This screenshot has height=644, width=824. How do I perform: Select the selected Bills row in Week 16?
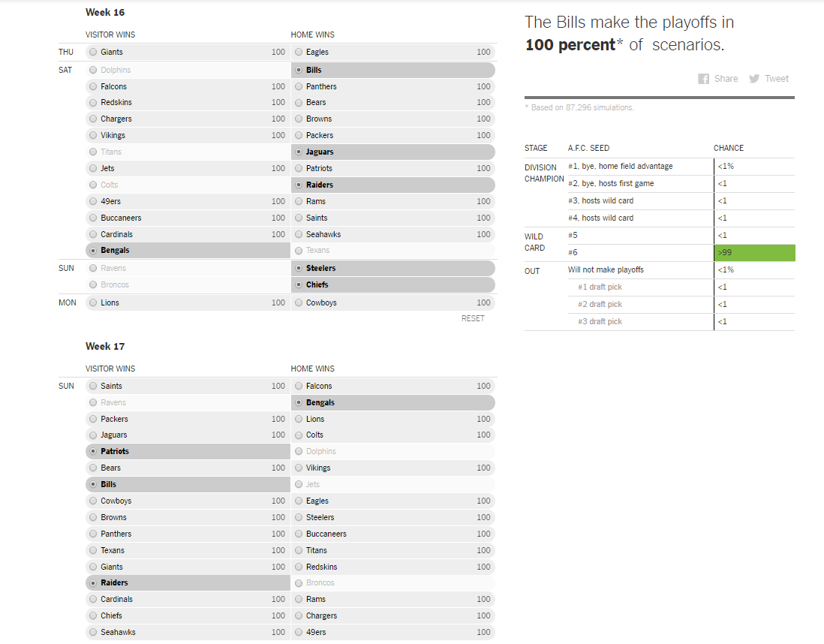click(393, 70)
